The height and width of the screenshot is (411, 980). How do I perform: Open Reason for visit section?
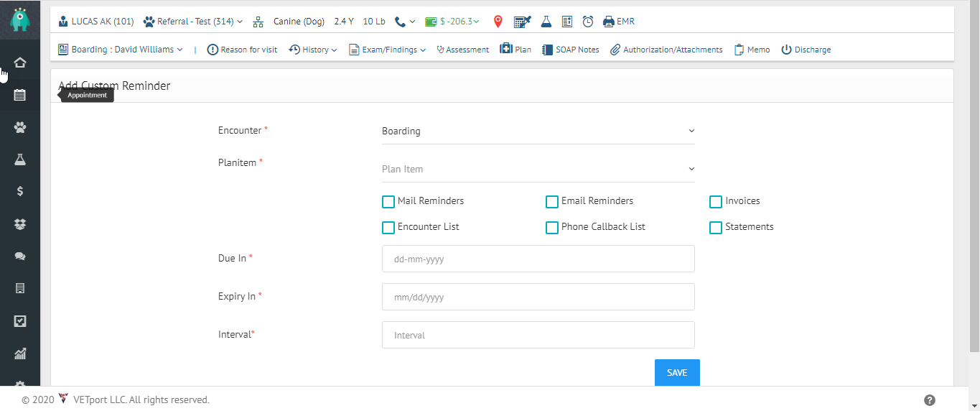coord(242,50)
